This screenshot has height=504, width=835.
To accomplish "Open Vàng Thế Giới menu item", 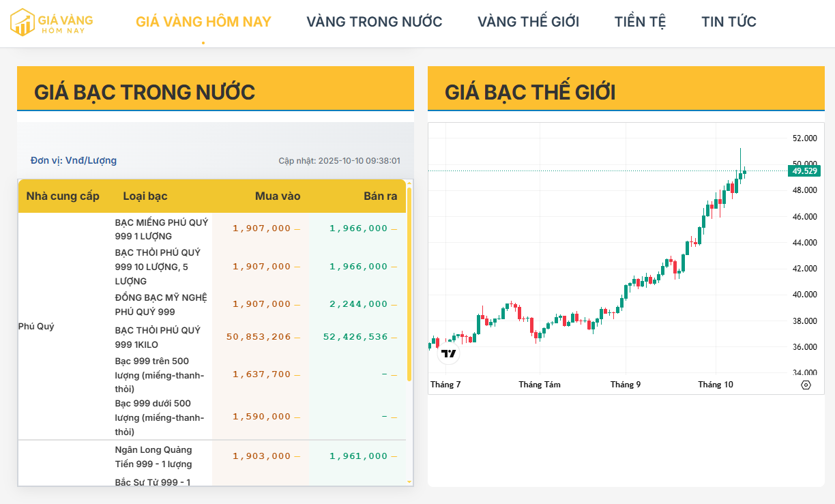I will click(x=528, y=22).
